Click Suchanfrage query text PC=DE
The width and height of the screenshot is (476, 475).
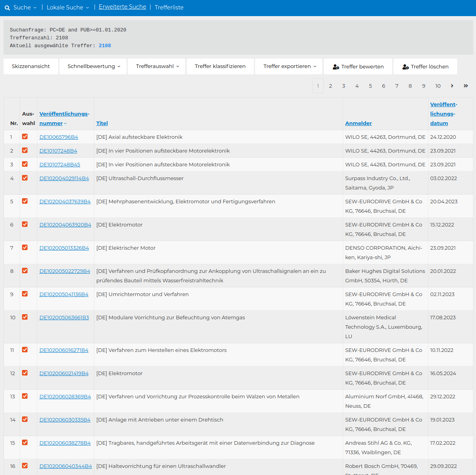tap(57, 30)
